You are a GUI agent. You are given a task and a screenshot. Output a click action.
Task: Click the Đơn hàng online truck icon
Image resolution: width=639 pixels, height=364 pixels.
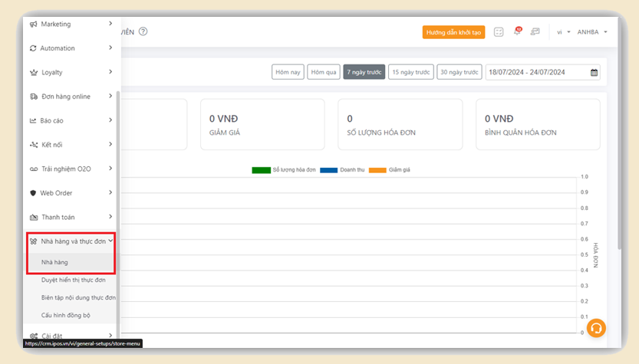[33, 97]
